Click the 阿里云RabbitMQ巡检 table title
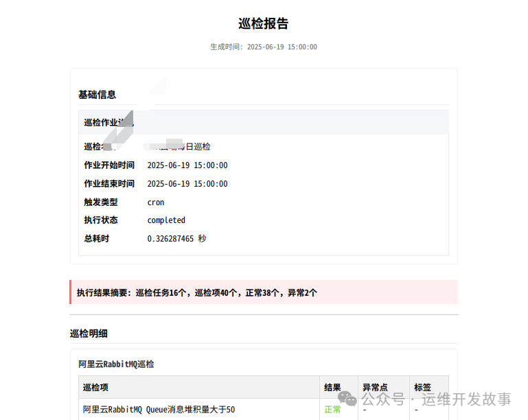This screenshot has height=420, width=528. (116, 364)
